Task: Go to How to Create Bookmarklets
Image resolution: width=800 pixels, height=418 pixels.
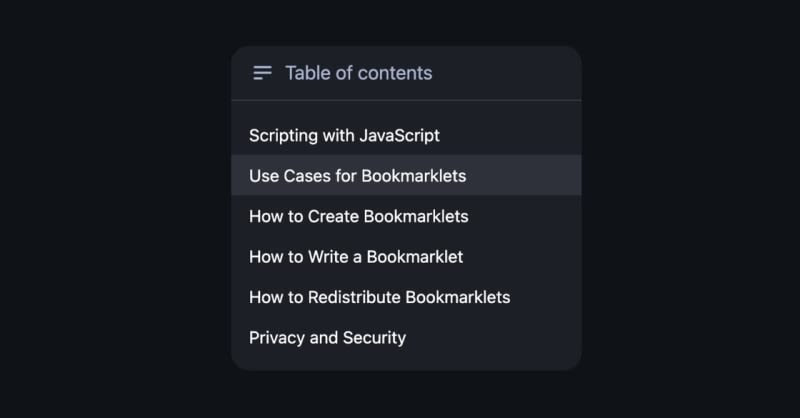Action: 358,216
